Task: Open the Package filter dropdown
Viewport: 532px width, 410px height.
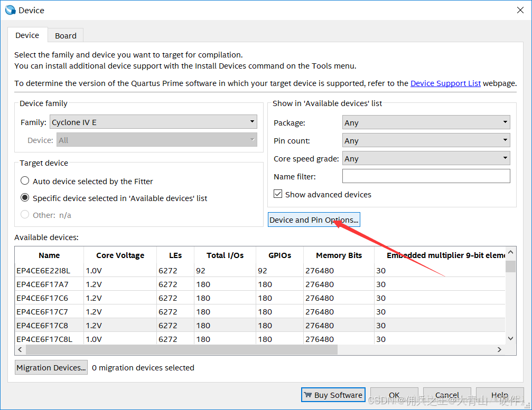Action: 426,122
